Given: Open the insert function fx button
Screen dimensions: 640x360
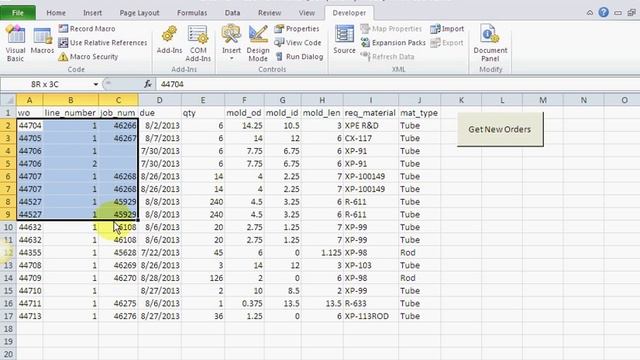Looking at the screenshot, I should pos(148,84).
